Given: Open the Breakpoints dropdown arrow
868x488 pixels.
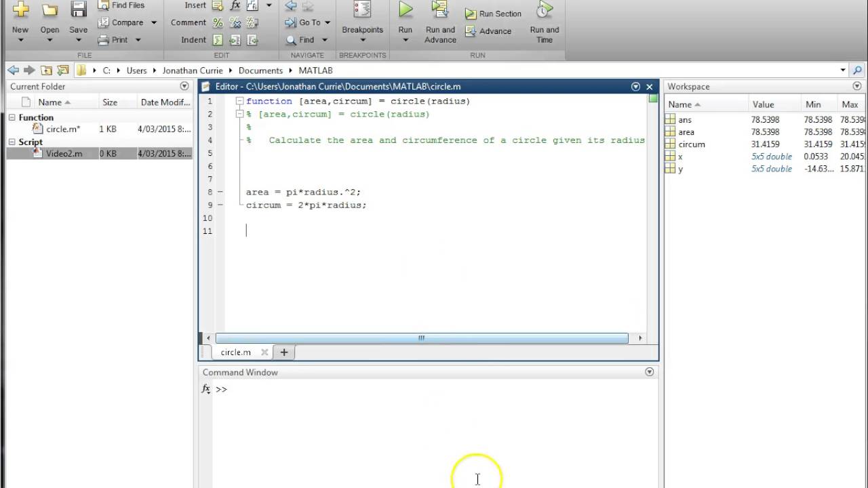Looking at the screenshot, I should coord(363,40).
